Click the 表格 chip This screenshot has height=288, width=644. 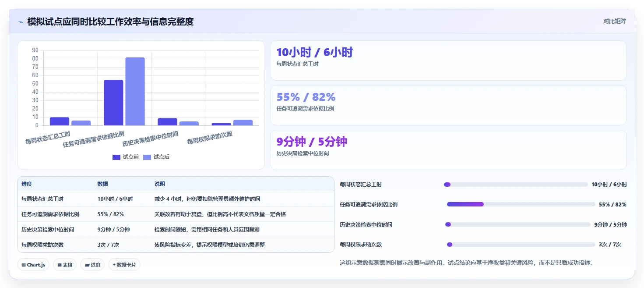pyautogui.click(x=65, y=265)
